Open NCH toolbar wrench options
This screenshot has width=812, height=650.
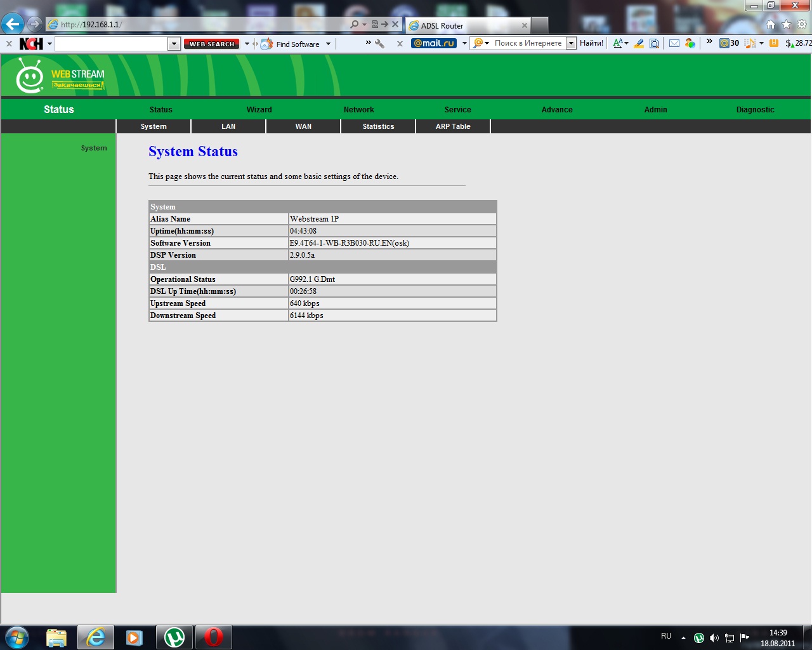pos(379,44)
